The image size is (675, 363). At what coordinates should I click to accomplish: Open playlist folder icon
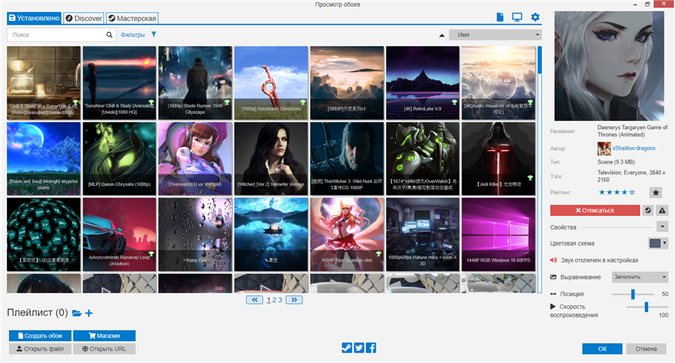pyautogui.click(x=77, y=313)
